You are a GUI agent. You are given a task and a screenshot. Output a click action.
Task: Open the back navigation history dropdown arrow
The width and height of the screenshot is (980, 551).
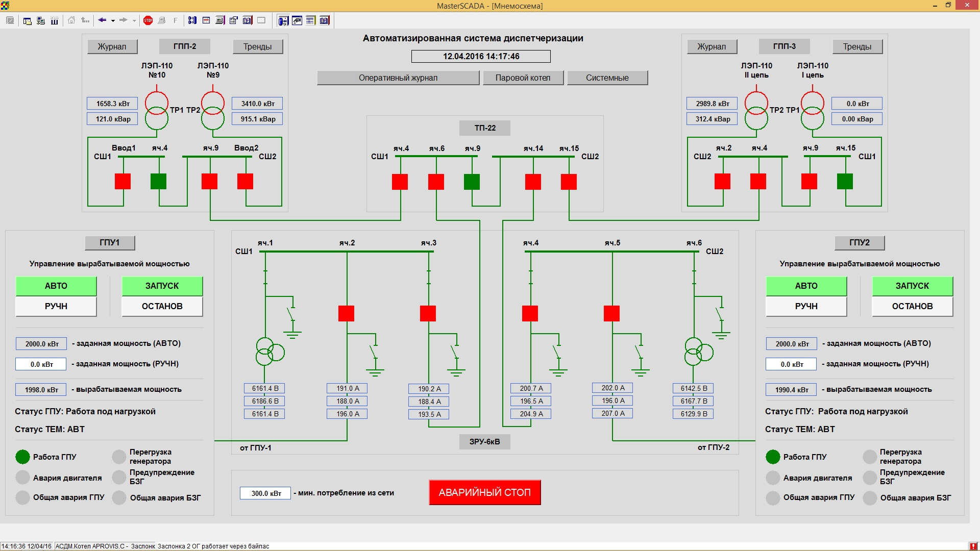pyautogui.click(x=113, y=21)
